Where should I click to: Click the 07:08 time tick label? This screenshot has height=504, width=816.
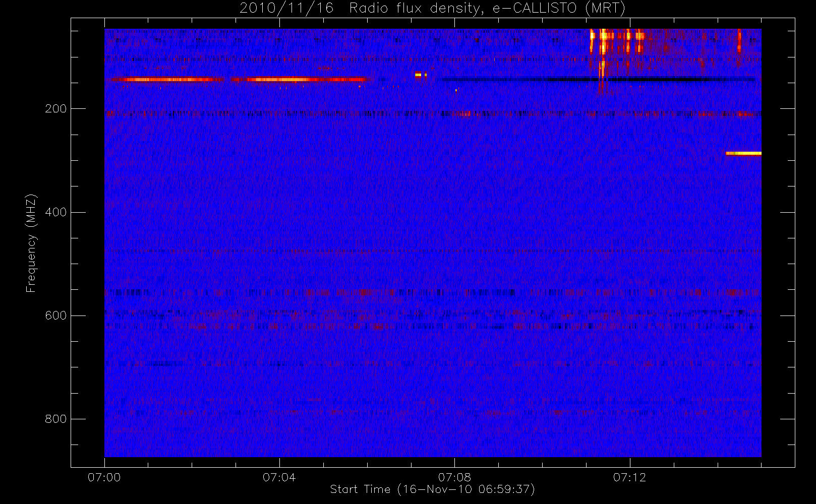click(x=454, y=477)
